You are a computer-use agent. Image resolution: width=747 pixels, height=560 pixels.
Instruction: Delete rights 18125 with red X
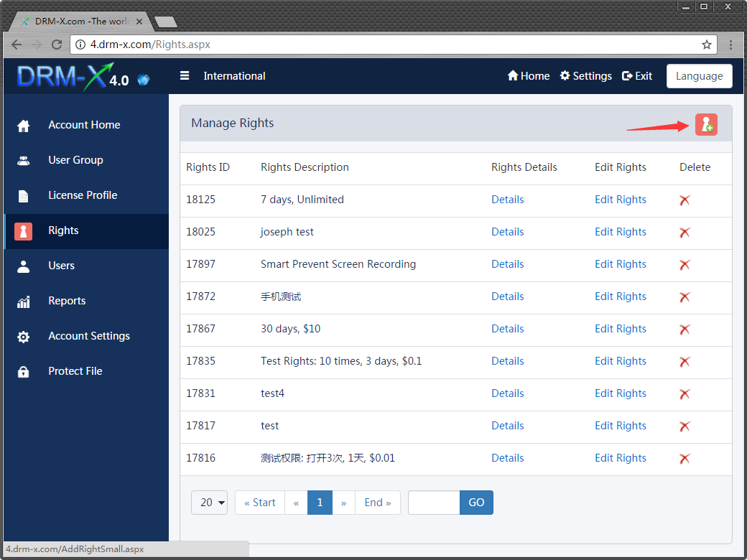tap(685, 200)
